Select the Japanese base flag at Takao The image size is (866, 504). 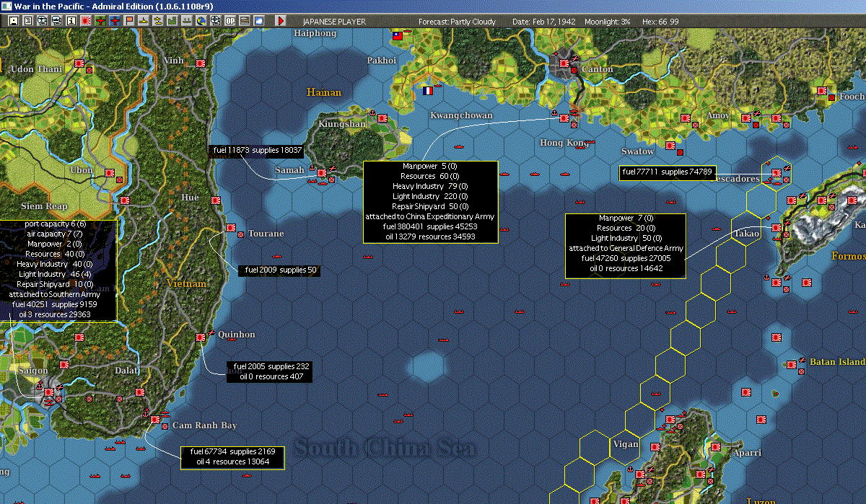pos(777,228)
